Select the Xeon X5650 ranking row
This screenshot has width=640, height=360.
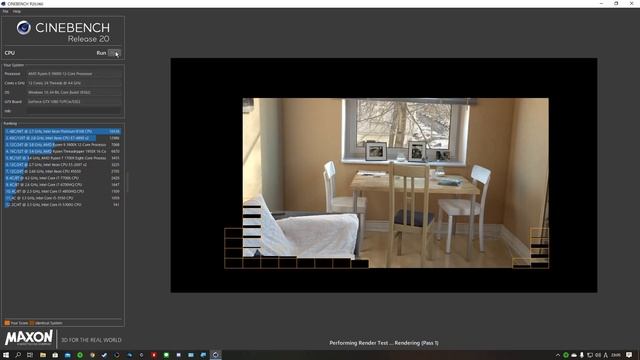63,171
